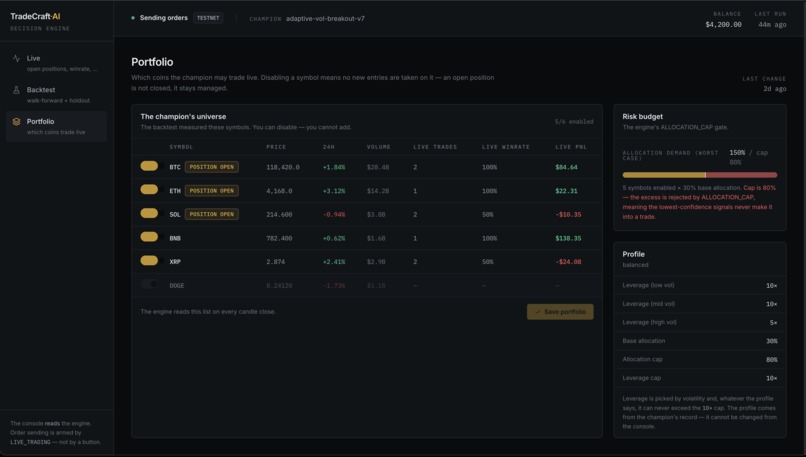Screen dimensions: 806x457
Task: Click The champion's universe heading
Action: pyautogui.click(x=183, y=117)
